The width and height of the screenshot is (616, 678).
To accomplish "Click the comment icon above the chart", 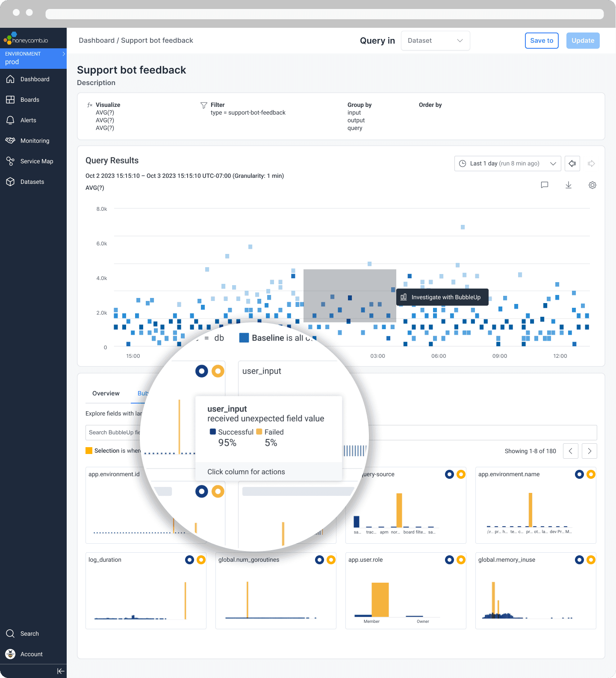I will (x=544, y=185).
